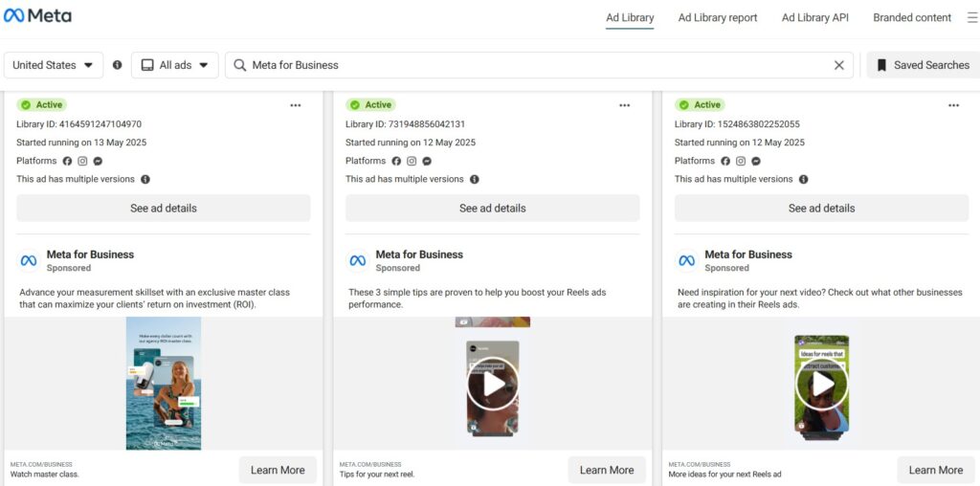Click Instagram platform icon on ad 4164591247104970
The width and height of the screenshot is (980, 486).
[82, 161]
